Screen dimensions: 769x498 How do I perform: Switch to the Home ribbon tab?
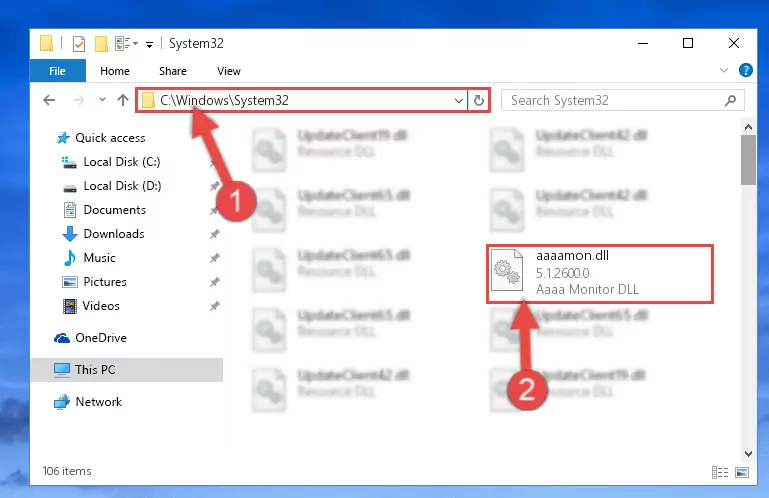(115, 71)
